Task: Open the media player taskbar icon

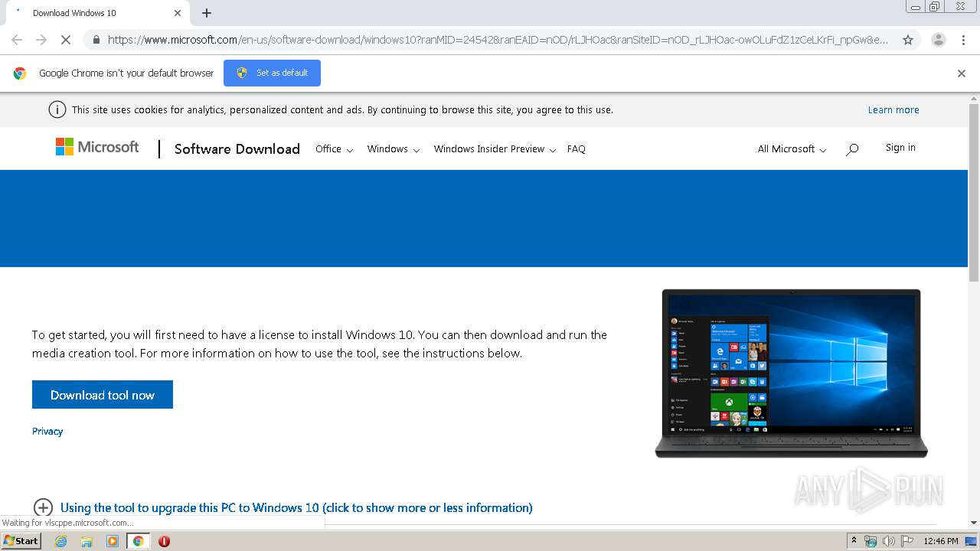Action: click(113, 541)
